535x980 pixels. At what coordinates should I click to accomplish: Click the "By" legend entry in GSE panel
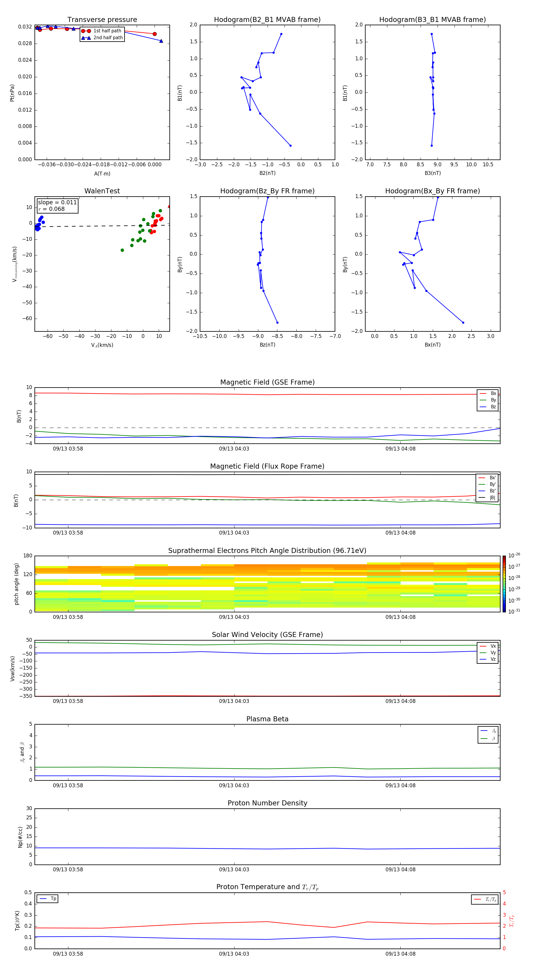488,400
